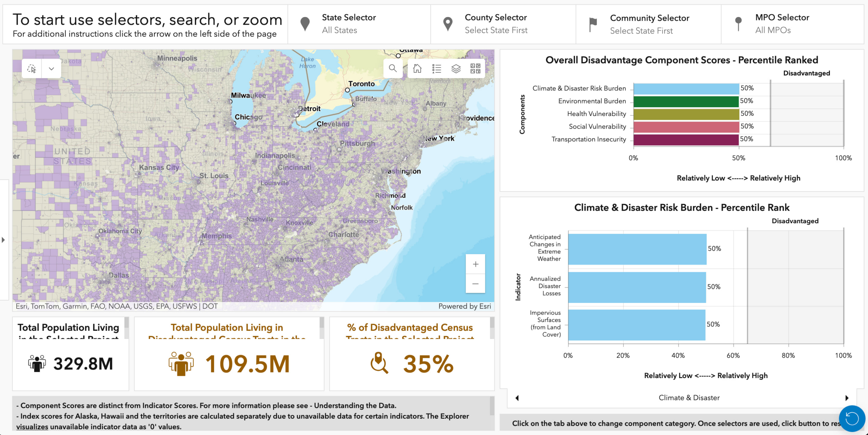Open the County Selector dropdown

(x=496, y=24)
